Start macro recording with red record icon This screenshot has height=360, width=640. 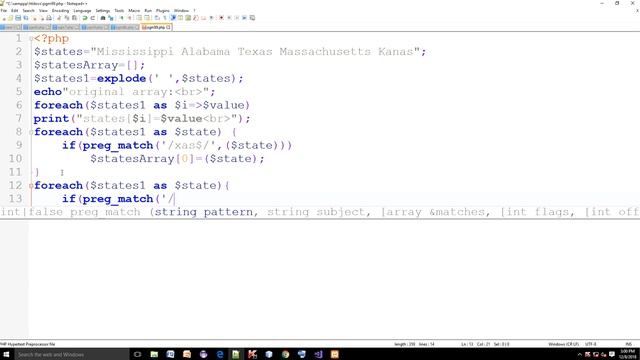click(x=221, y=18)
